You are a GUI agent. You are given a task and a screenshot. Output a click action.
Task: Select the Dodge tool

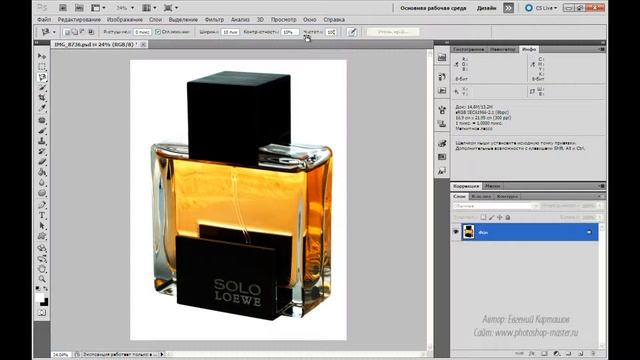click(x=42, y=193)
